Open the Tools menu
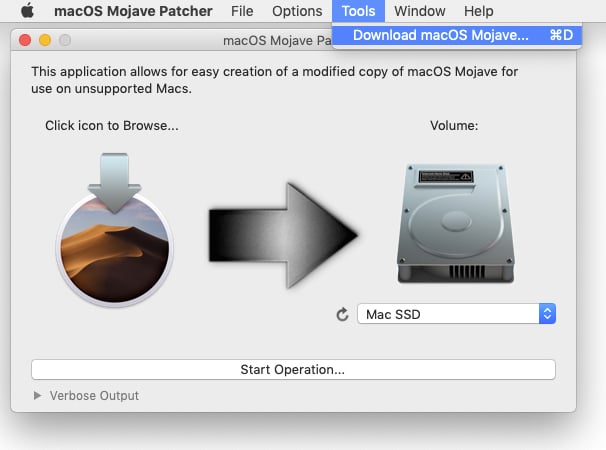The width and height of the screenshot is (606, 450). point(358,11)
